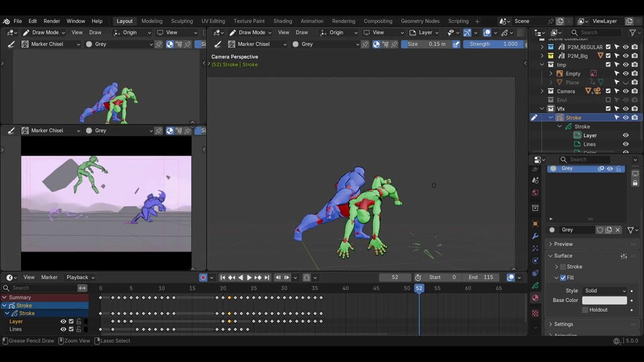Toggle visibility of Layer in the outliner
644x362 pixels.
pyautogui.click(x=626, y=135)
